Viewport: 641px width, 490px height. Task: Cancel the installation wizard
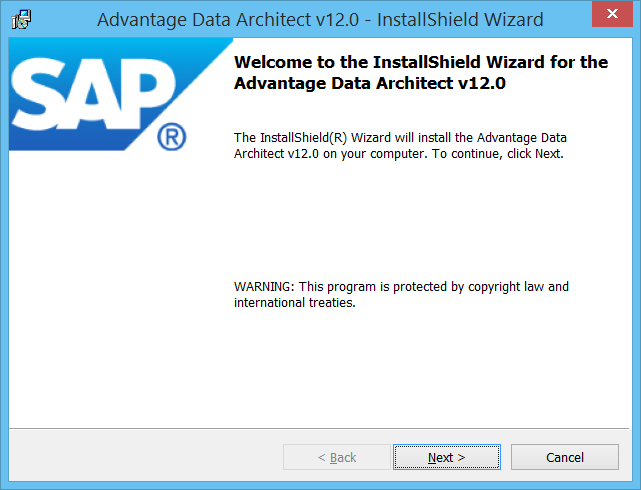565,457
